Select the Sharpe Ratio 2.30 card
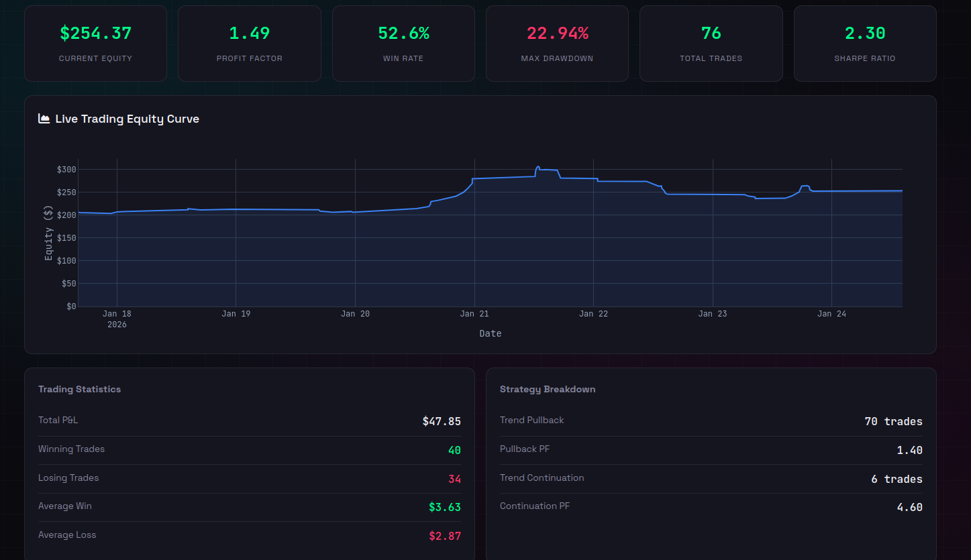Viewport: 971px width, 560px height. pos(864,44)
